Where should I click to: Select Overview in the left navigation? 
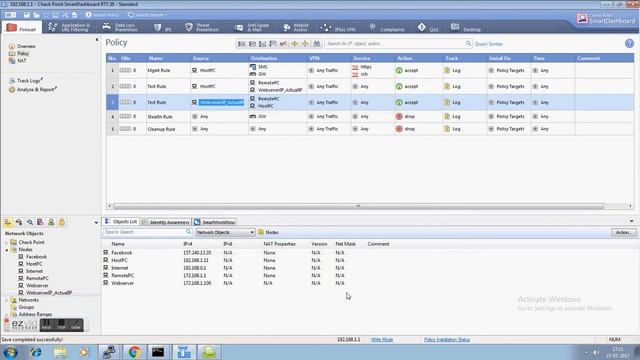click(22, 46)
